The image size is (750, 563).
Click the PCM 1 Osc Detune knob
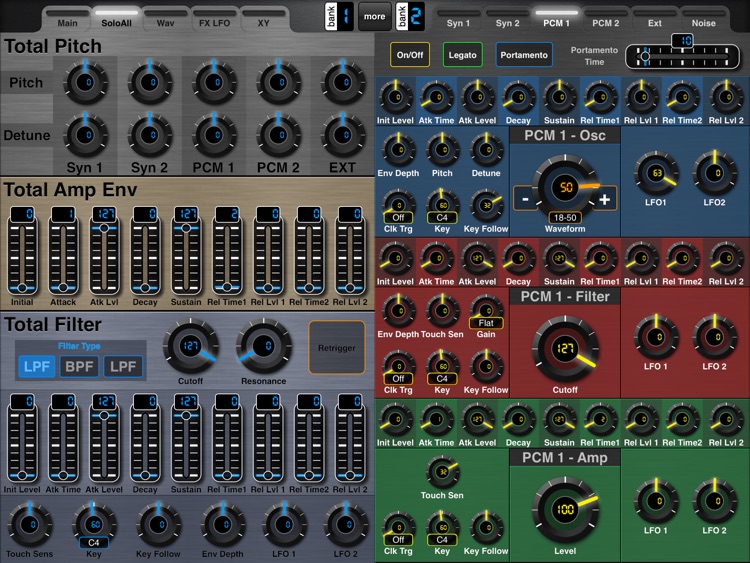[486, 150]
